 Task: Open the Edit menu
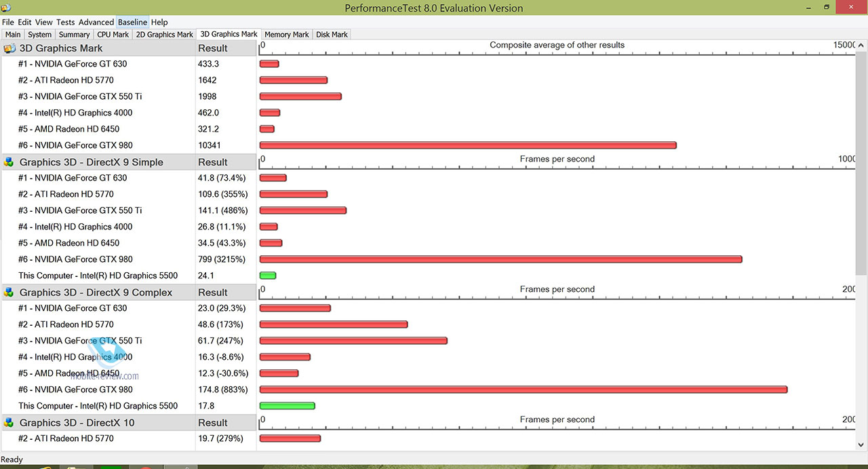(24, 22)
